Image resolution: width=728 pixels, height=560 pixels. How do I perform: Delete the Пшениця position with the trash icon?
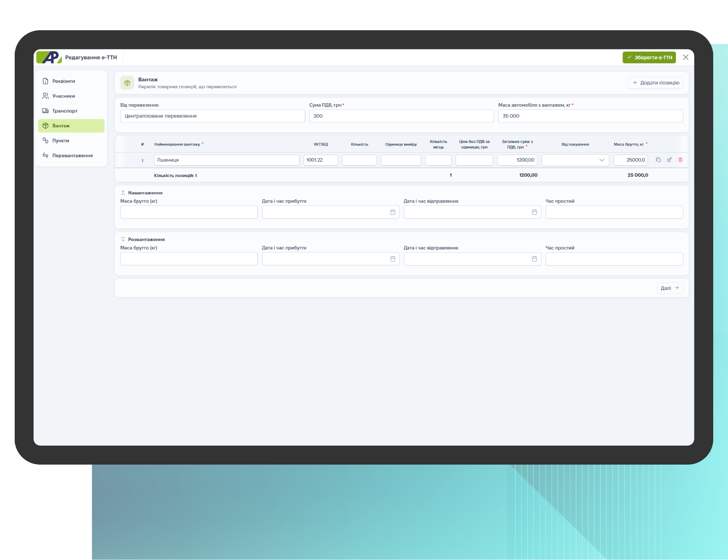(680, 160)
